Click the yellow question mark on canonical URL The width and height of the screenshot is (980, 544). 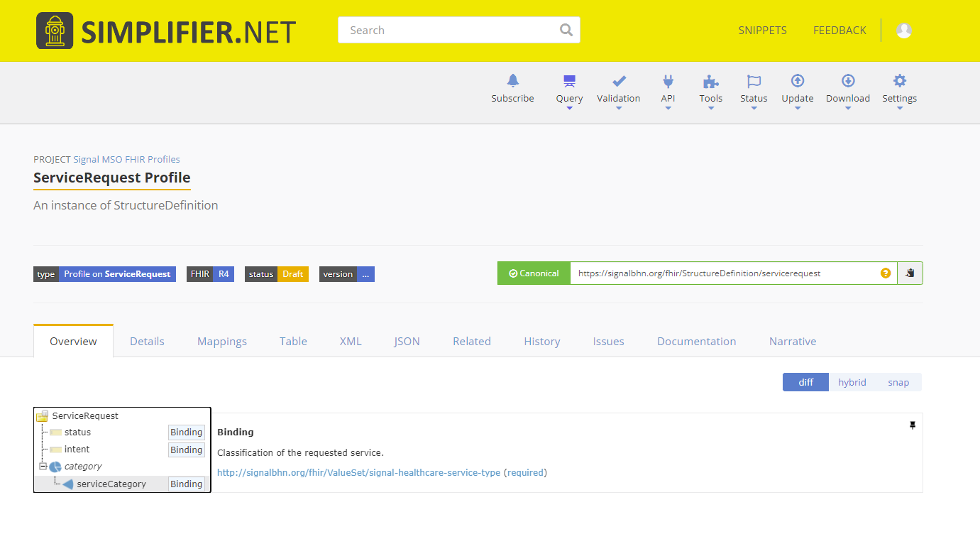[x=885, y=273]
